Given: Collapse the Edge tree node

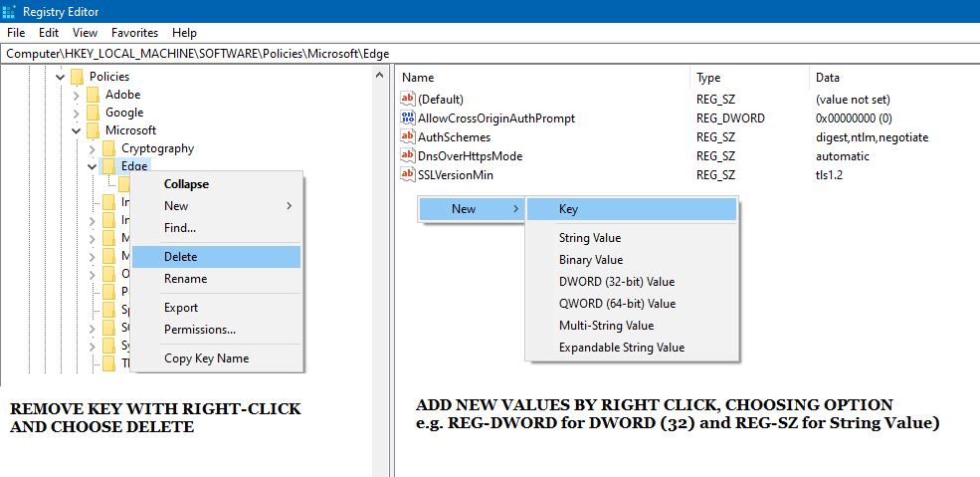Looking at the screenshot, I should 93,167.
